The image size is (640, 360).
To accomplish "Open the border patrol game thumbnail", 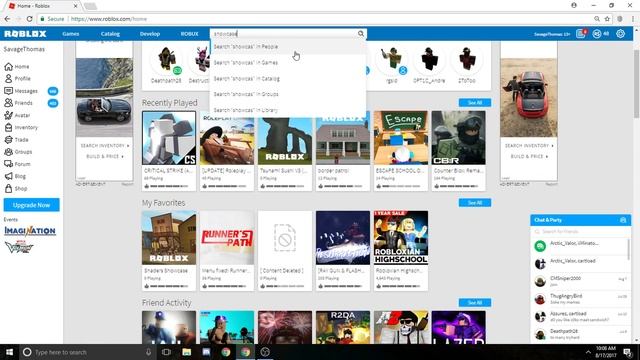I will 343,138.
